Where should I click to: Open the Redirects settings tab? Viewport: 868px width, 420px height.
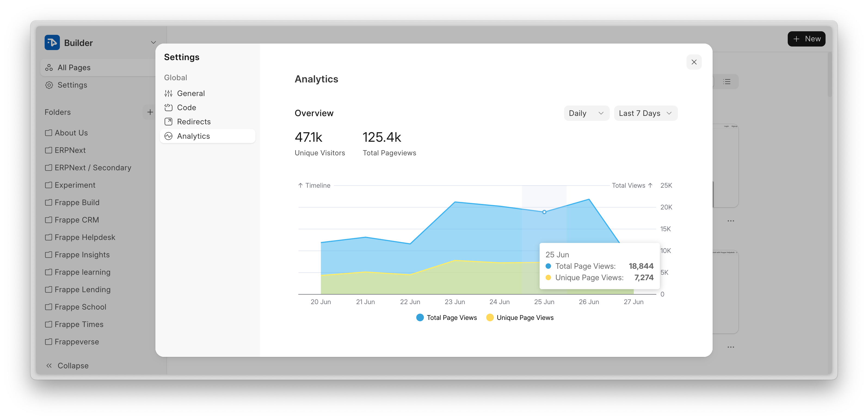pos(194,122)
